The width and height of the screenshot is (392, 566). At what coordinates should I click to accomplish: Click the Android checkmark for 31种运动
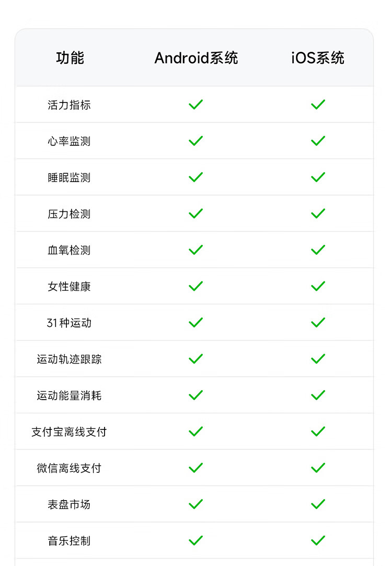pyautogui.click(x=195, y=322)
